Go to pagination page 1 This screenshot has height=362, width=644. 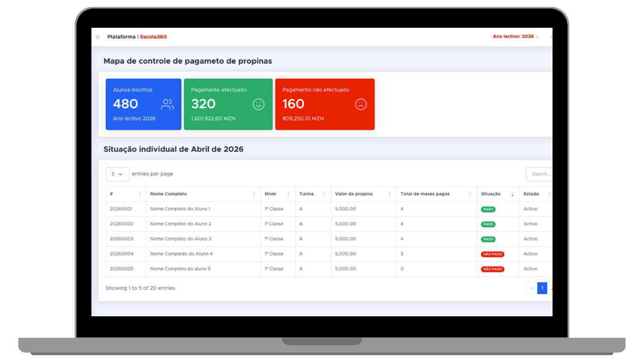tap(542, 288)
